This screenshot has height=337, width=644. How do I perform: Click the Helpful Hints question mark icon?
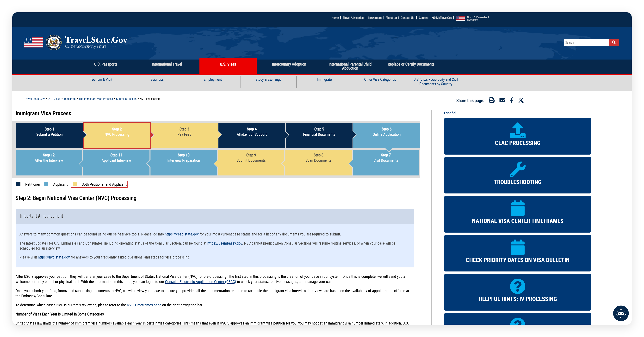click(x=518, y=286)
